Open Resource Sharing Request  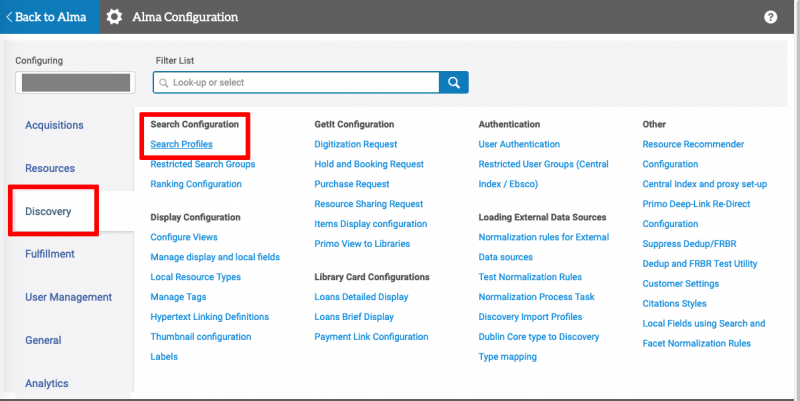click(368, 204)
